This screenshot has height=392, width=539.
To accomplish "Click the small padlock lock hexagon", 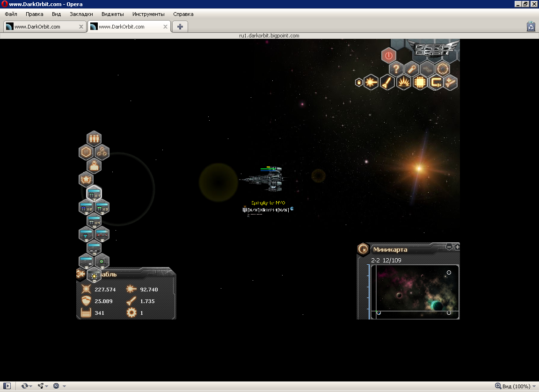I will point(359,82).
